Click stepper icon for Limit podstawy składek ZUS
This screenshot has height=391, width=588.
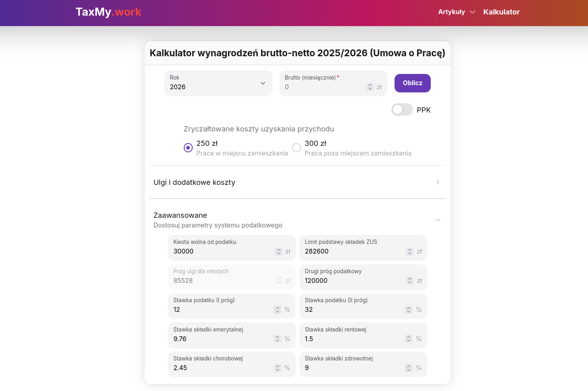pyautogui.click(x=409, y=252)
